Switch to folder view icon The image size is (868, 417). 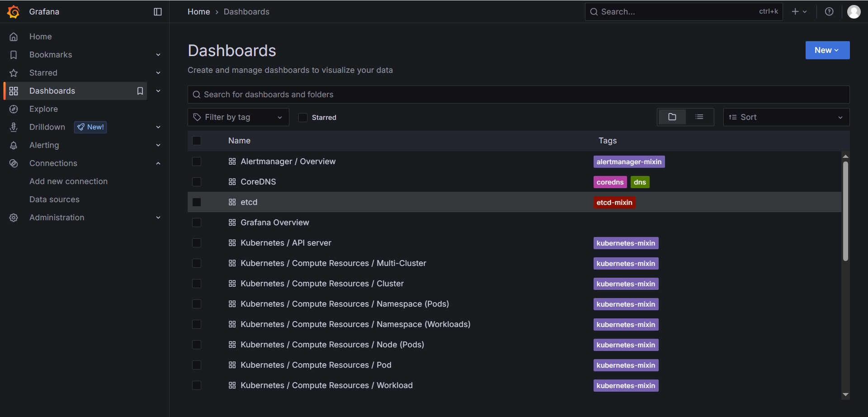click(672, 117)
